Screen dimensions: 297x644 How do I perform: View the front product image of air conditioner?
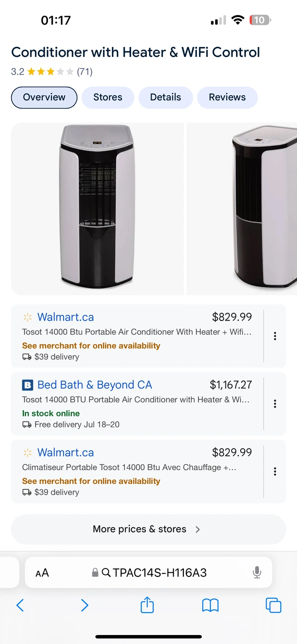tap(98, 209)
